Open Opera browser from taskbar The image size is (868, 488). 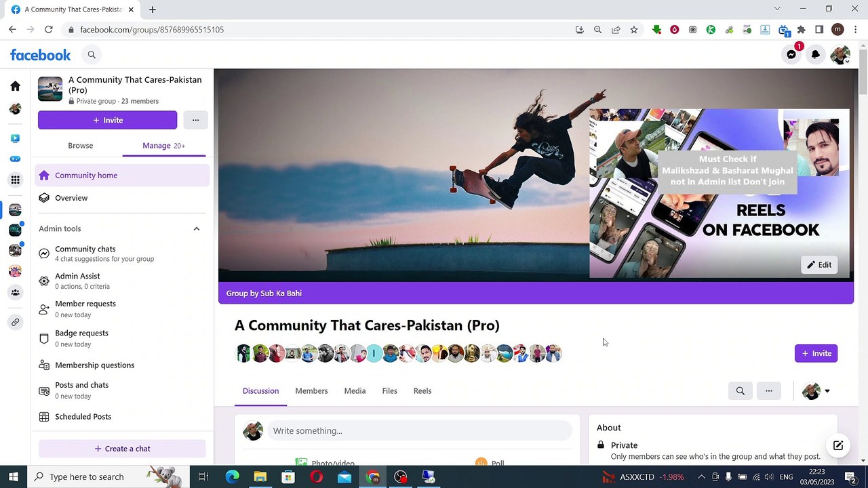pos(316,477)
